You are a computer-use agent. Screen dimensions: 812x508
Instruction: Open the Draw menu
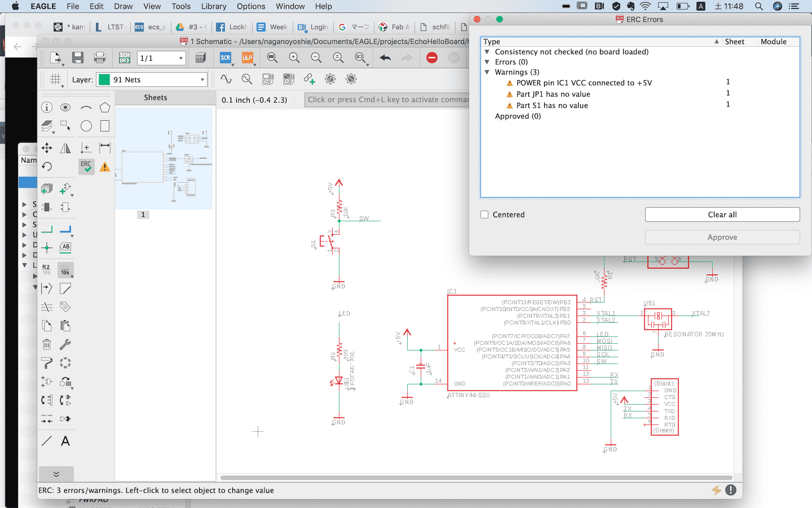(123, 6)
